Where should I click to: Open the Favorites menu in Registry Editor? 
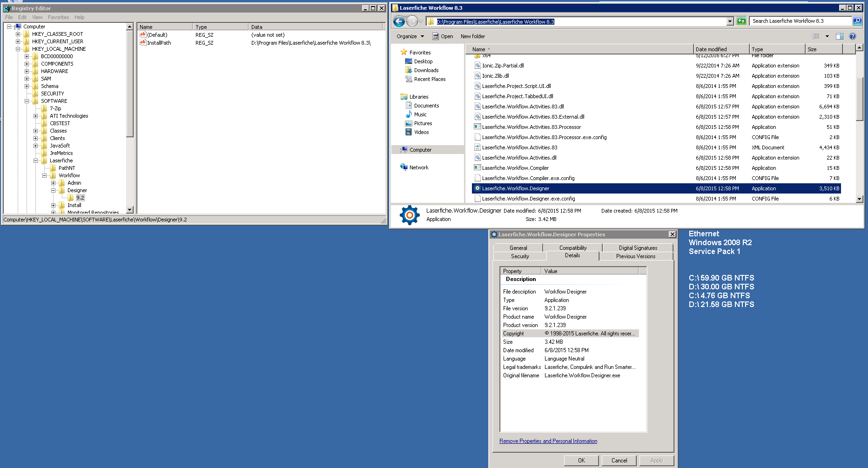coord(58,17)
